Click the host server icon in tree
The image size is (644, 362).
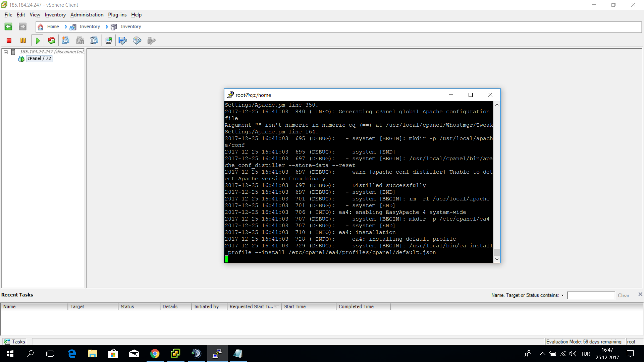(13, 52)
